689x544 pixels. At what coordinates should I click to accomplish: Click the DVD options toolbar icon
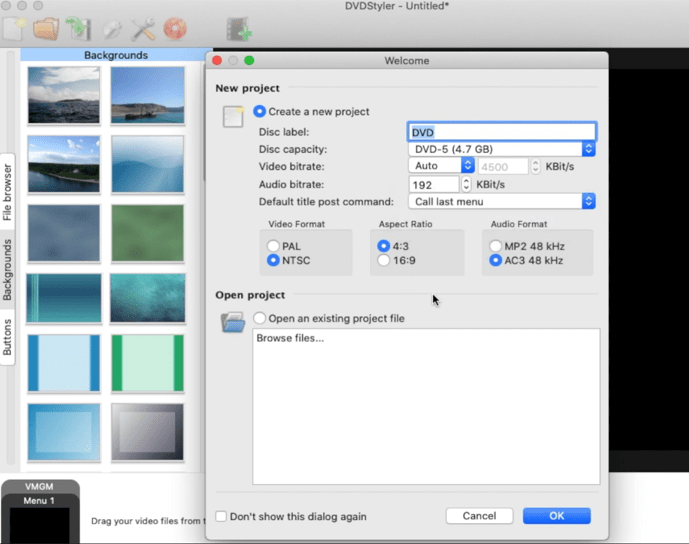pyautogui.click(x=111, y=29)
